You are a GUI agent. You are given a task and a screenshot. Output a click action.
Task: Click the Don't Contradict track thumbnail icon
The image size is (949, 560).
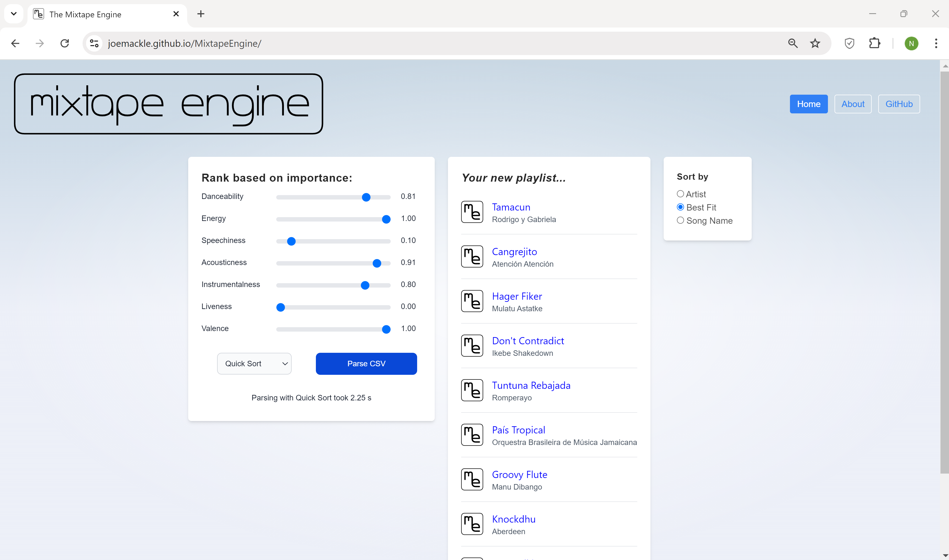coord(472,346)
